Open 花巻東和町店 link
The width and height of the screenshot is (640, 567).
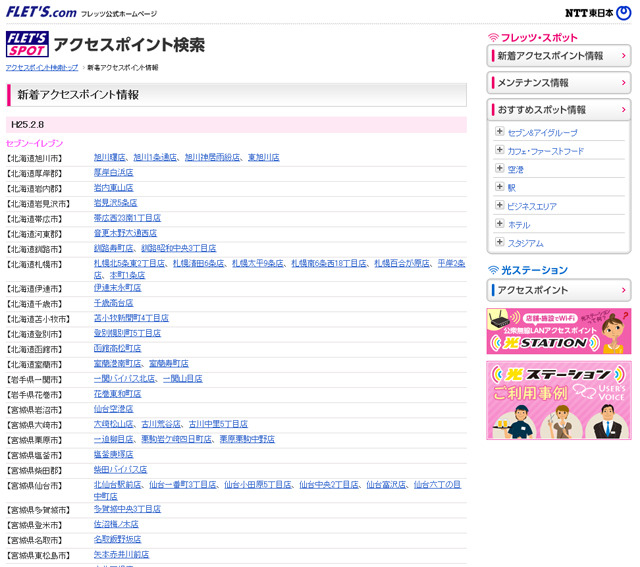click(118, 394)
